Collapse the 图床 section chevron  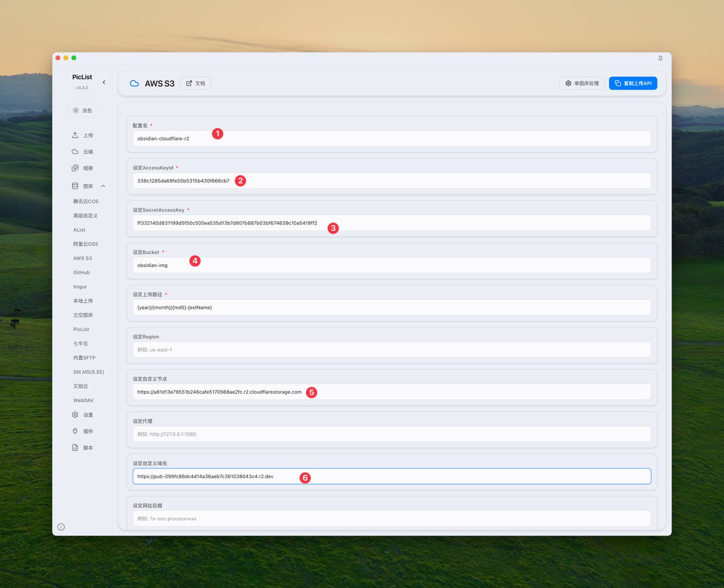103,186
